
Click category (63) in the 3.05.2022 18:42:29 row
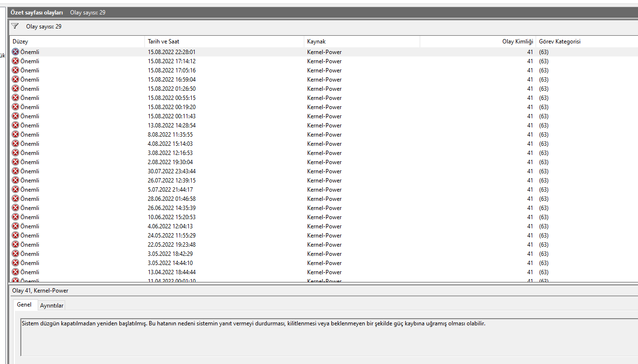[544, 253]
